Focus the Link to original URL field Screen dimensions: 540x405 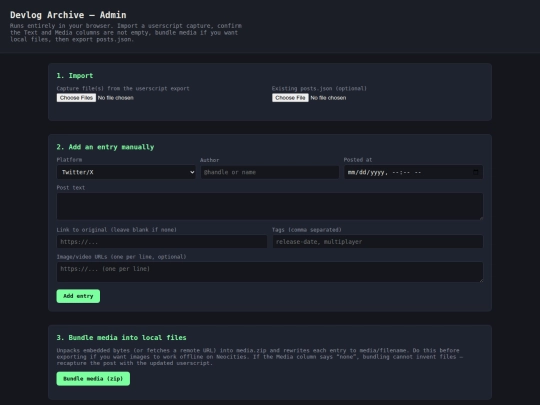click(x=162, y=242)
